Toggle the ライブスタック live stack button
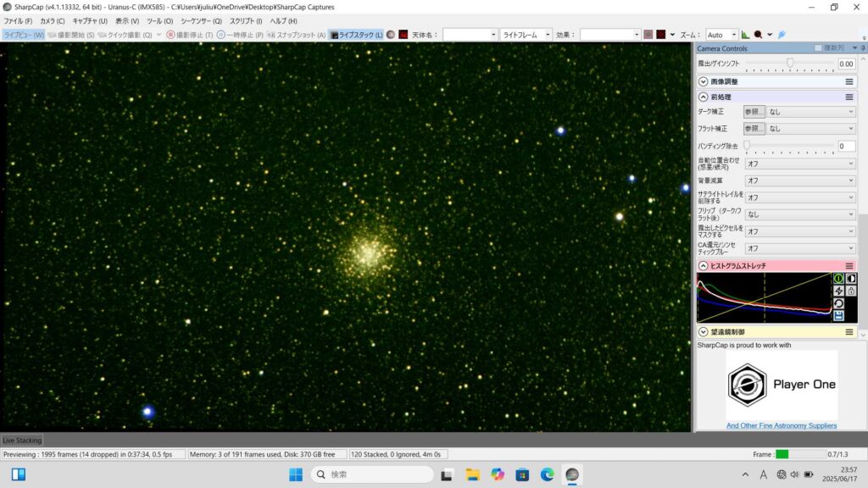 (357, 35)
